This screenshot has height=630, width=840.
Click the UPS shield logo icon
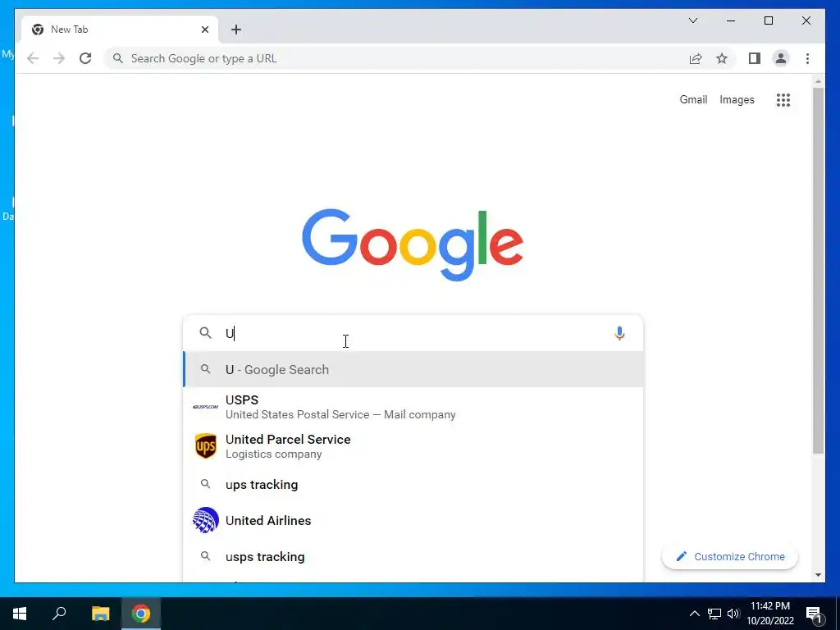(206, 446)
